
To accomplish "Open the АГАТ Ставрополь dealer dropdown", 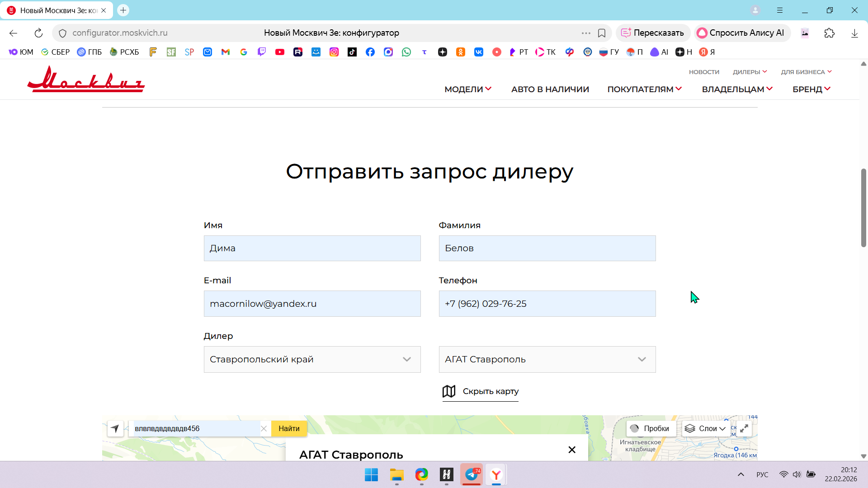I will click(x=547, y=359).
